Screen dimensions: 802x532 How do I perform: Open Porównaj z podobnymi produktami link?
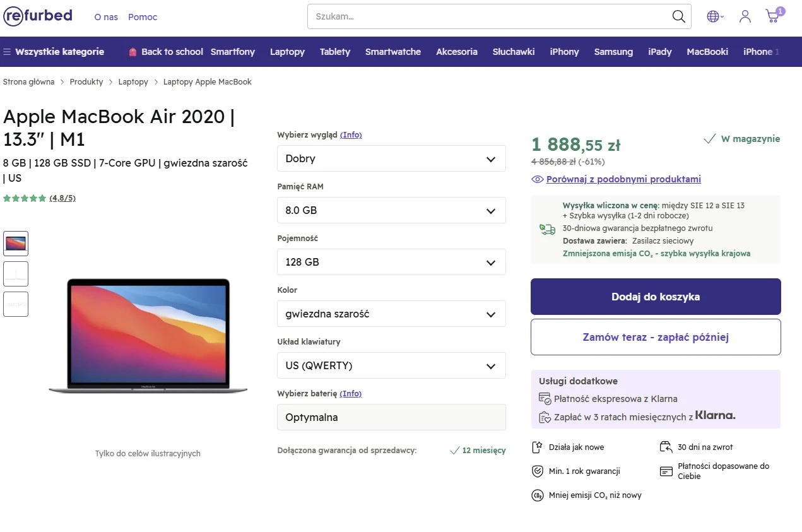(x=623, y=179)
